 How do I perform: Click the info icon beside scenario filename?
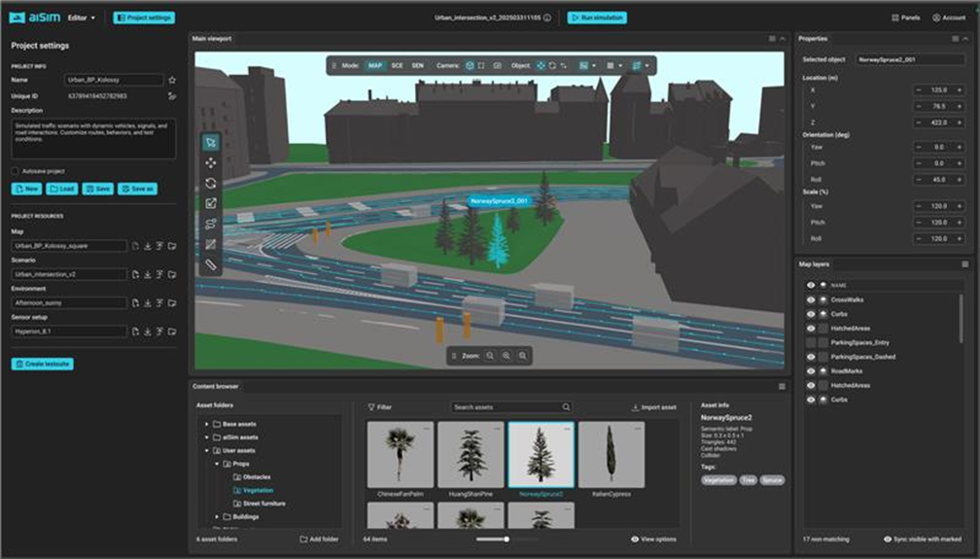point(547,17)
